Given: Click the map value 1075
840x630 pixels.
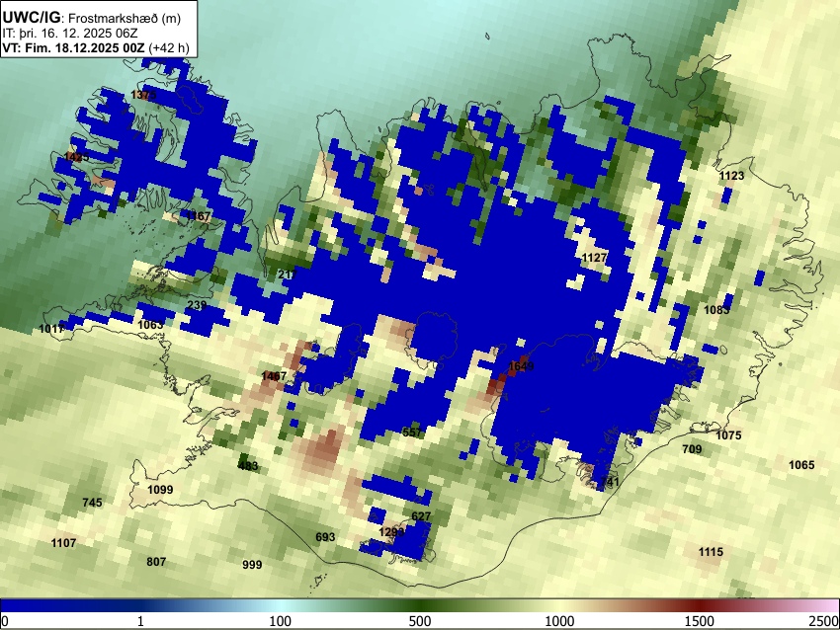Looking at the screenshot, I should tap(728, 435).
